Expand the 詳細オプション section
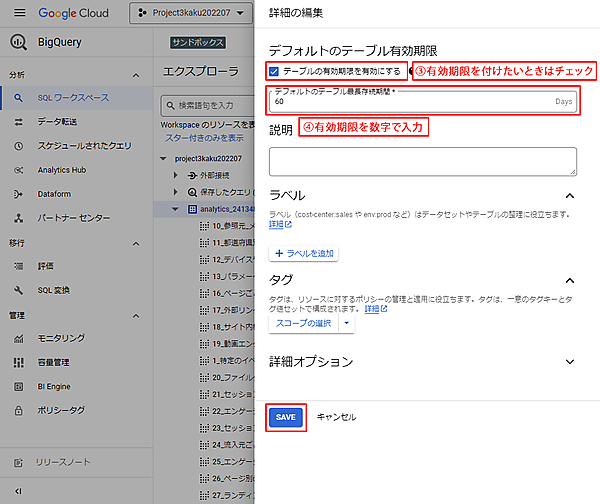 click(570, 361)
